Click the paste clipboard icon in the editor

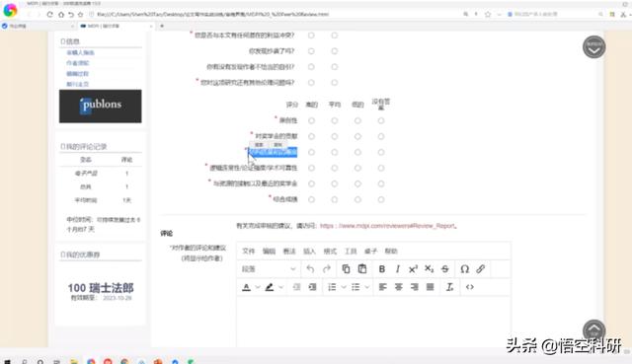[x=362, y=269]
